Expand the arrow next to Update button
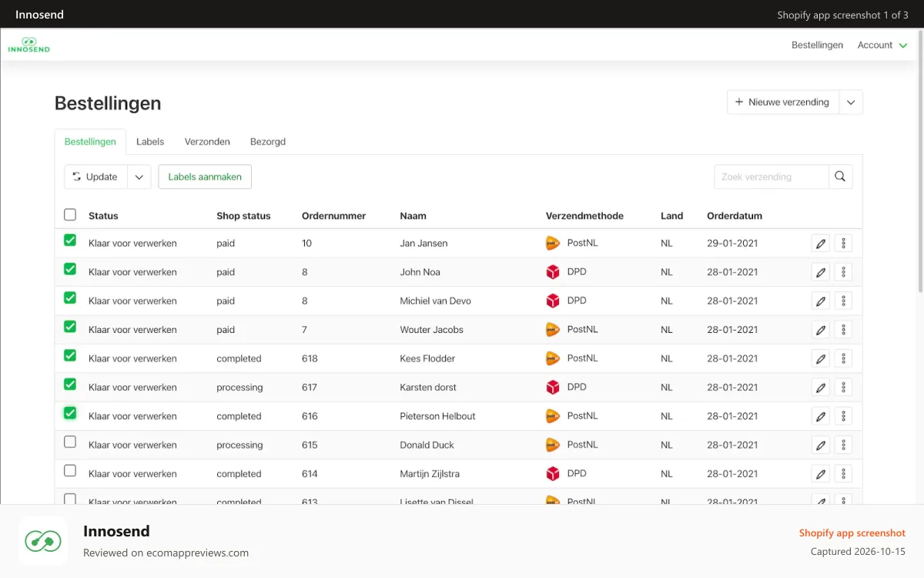The height and width of the screenshot is (578, 924). 139,176
